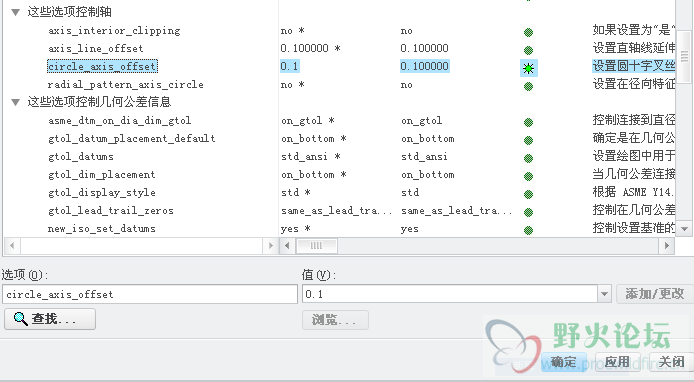The width and height of the screenshot is (694, 382).
Task: Select the axis_line_offset option
Action: [x=96, y=49]
